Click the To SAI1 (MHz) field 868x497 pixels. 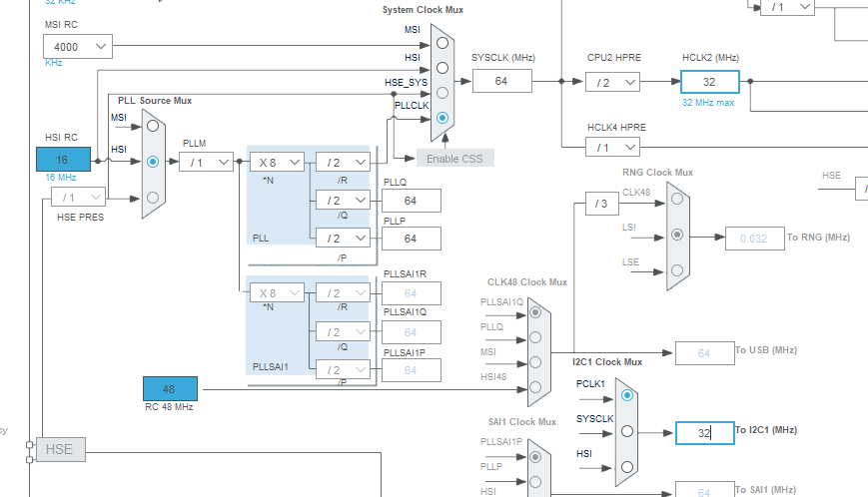[x=705, y=490]
